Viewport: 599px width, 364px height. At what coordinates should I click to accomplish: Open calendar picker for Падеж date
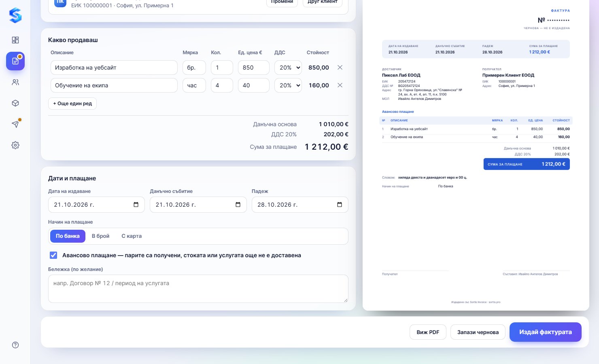coord(340,205)
